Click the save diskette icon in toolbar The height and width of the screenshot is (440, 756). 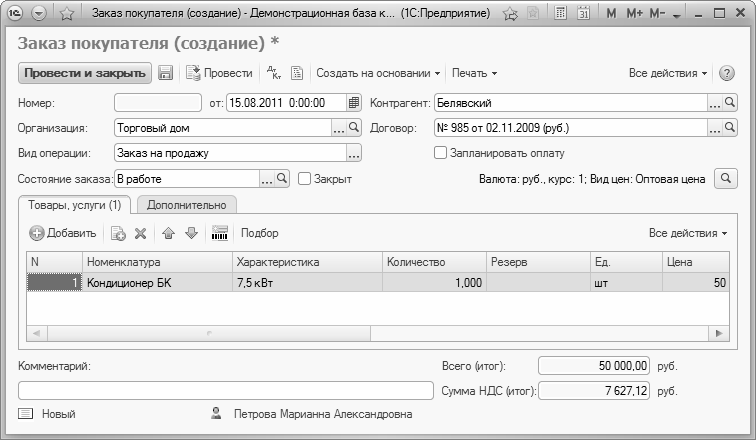(166, 73)
